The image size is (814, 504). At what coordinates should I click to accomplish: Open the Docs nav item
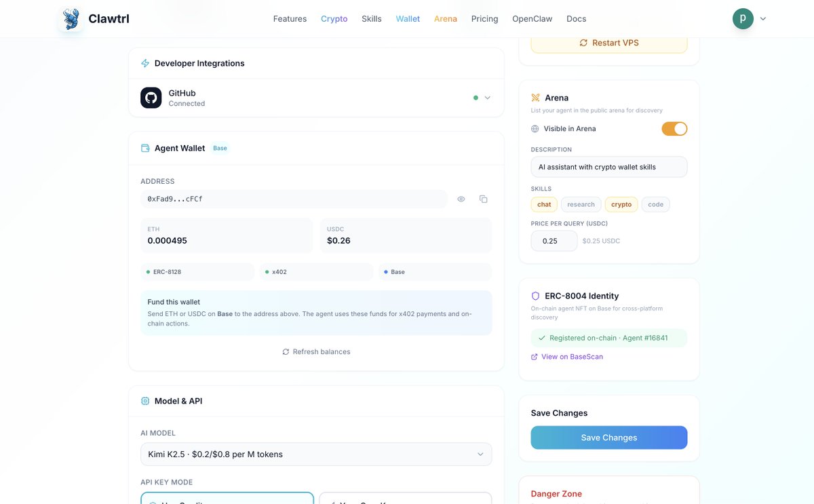577,19
